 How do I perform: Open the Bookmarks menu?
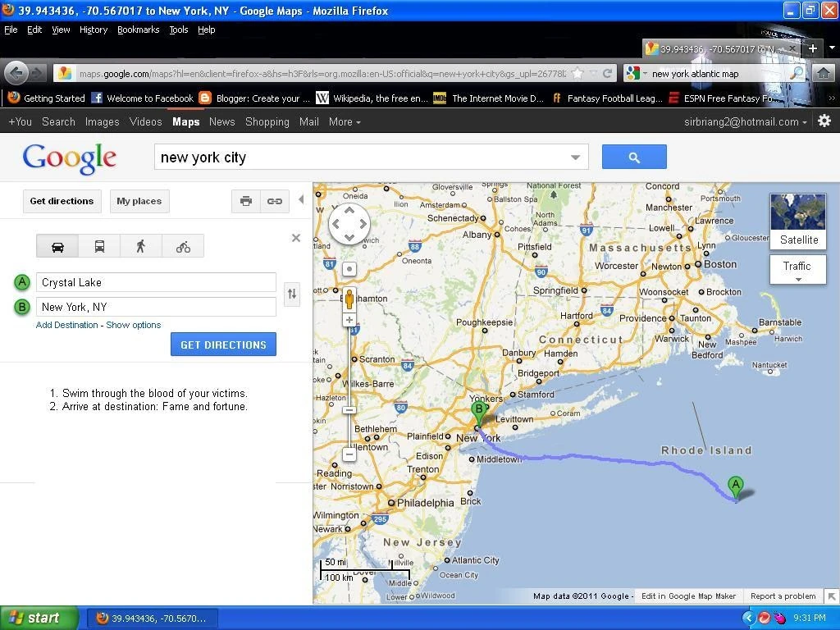coord(138,30)
